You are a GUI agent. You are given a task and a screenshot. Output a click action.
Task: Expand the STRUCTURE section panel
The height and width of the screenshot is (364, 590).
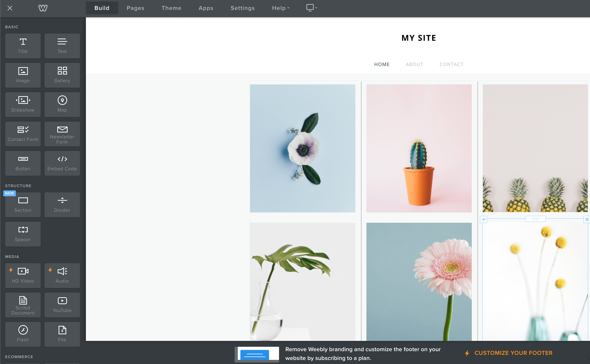point(18,185)
